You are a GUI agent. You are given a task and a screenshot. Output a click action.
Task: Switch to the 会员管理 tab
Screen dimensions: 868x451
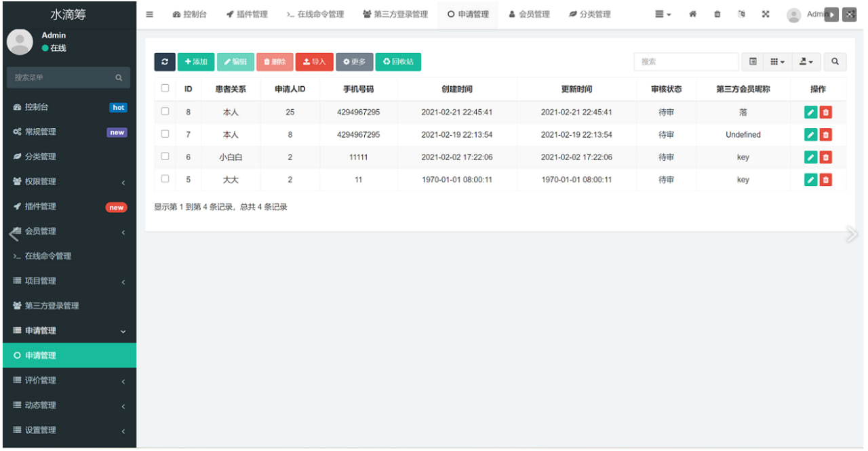tap(529, 14)
